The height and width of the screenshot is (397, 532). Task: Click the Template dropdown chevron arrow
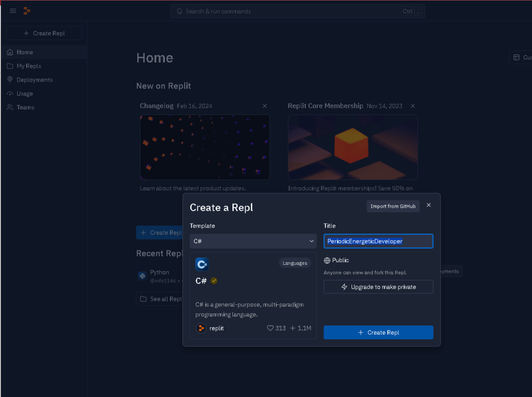pos(311,241)
